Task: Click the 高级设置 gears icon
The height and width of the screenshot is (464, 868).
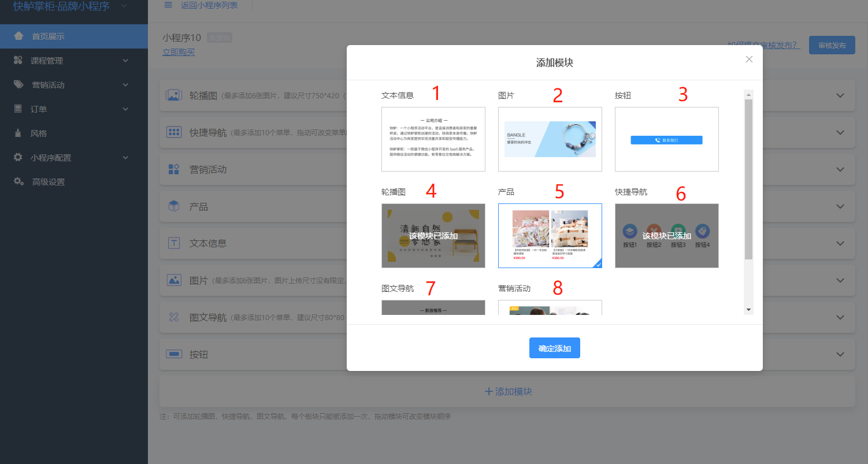Action: point(18,182)
